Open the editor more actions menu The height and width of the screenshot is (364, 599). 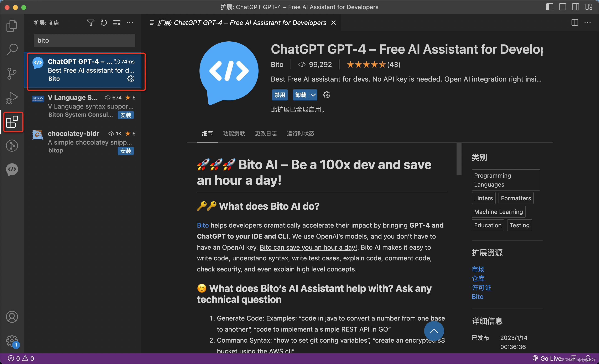pyautogui.click(x=587, y=23)
